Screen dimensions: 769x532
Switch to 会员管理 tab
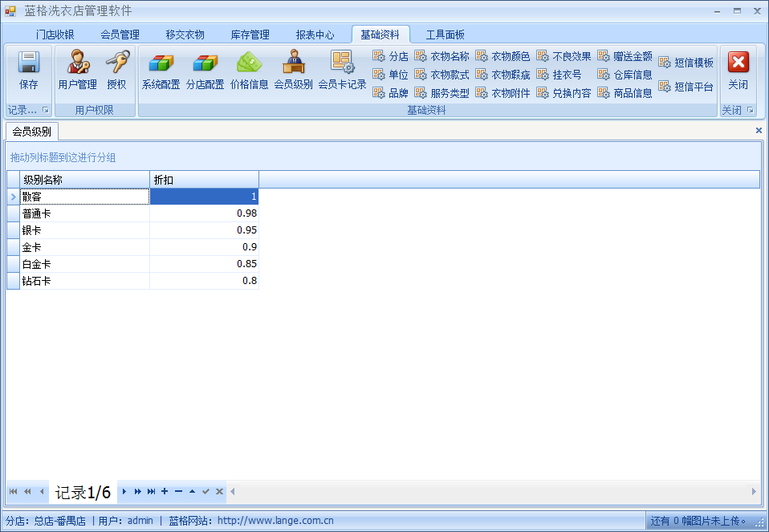click(x=120, y=35)
